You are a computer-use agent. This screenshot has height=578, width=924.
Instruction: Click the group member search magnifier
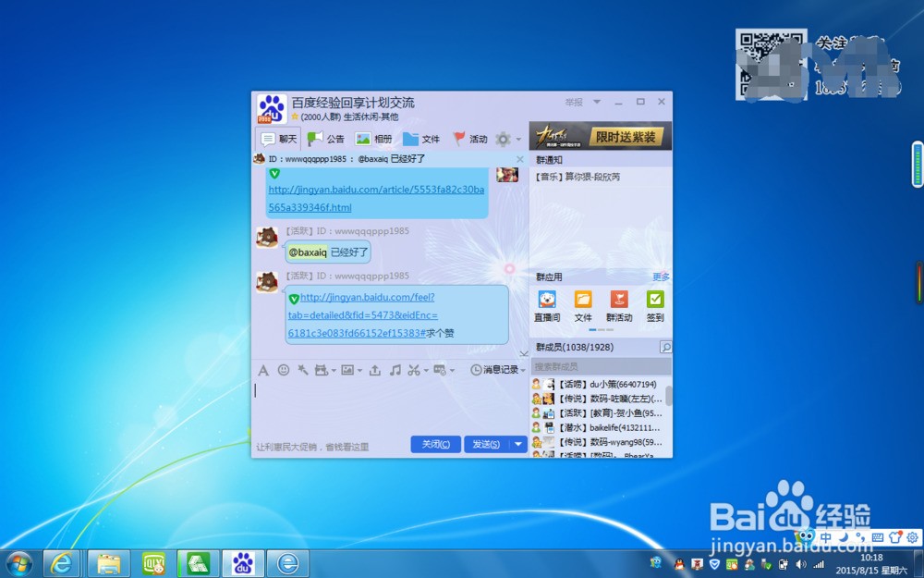click(665, 347)
